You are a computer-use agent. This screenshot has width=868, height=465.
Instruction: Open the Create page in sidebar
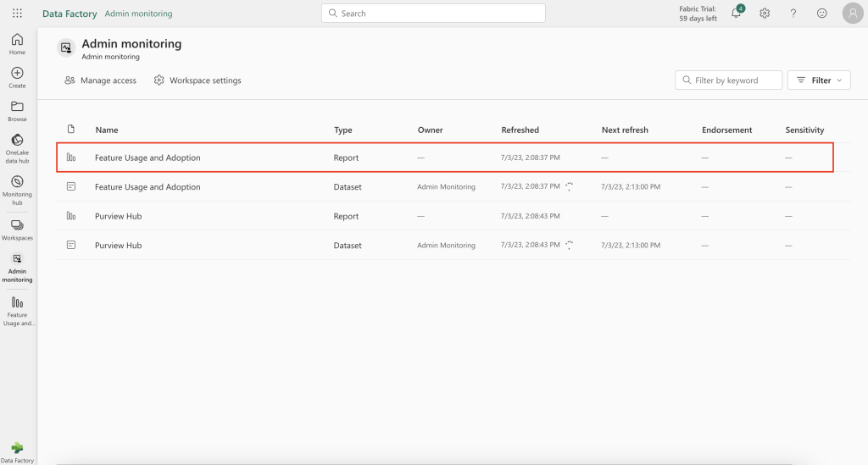click(x=17, y=78)
